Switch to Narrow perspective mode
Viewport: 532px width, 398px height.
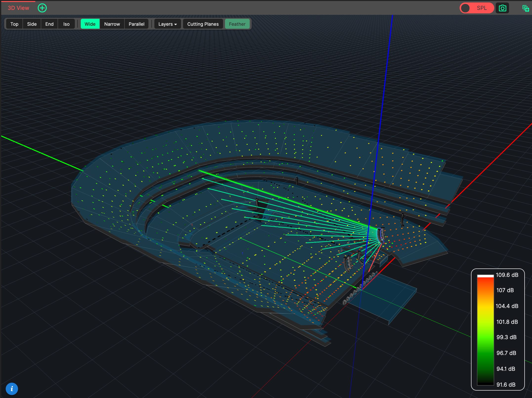click(x=112, y=24)
